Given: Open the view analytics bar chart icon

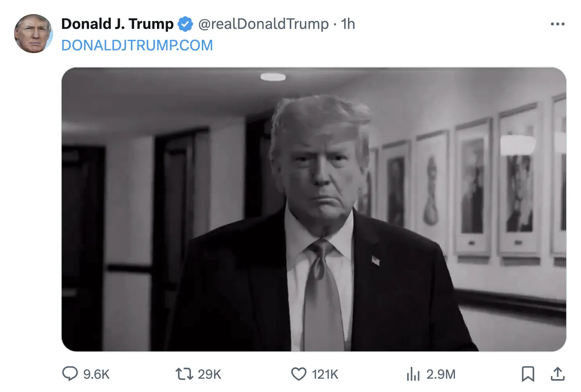Looking at the screenshot, I should coord(413,374).
